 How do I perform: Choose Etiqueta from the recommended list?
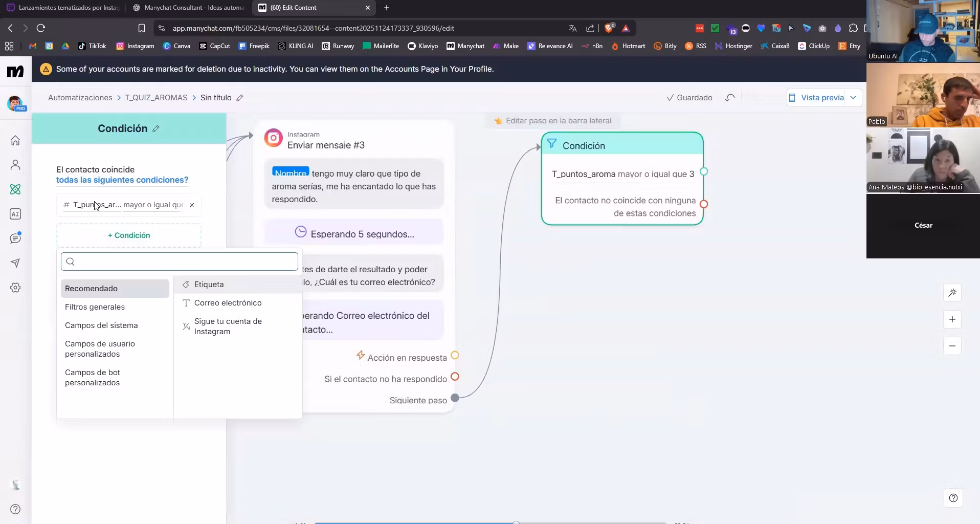tap(209, 285)
